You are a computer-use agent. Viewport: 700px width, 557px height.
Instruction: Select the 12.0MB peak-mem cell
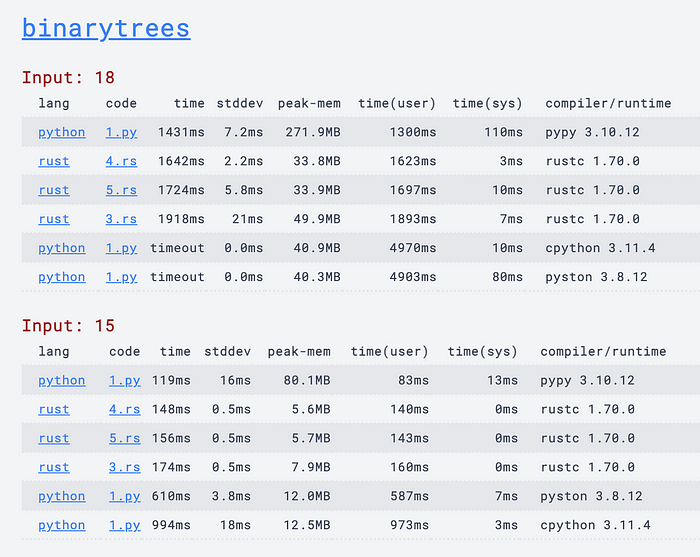coord(307,496)
